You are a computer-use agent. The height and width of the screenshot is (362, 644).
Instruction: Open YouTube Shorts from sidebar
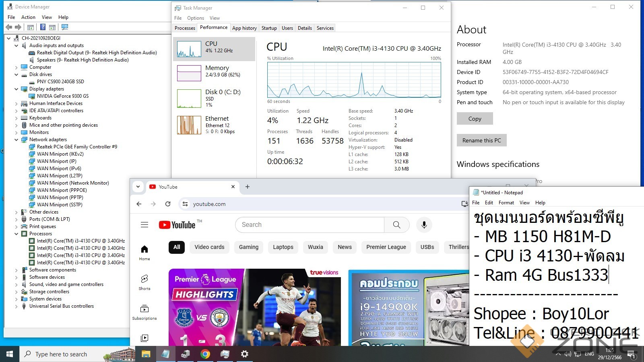144,282
